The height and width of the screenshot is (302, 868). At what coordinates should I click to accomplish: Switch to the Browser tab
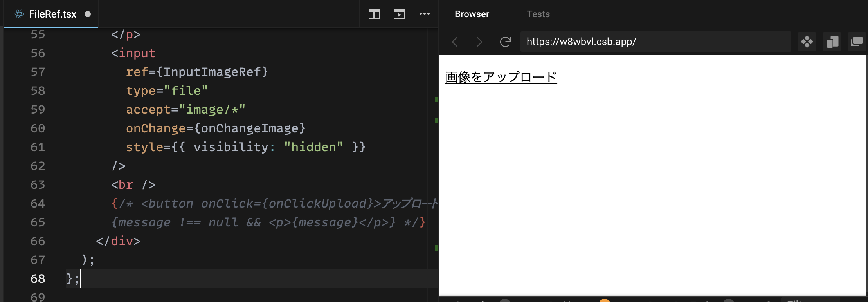pos(472,14)
